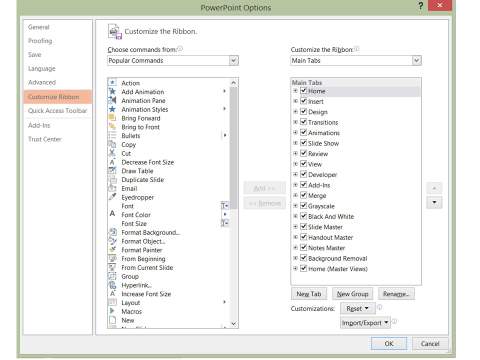Uncheck the Slide Show checkbox

pos(303,143)
